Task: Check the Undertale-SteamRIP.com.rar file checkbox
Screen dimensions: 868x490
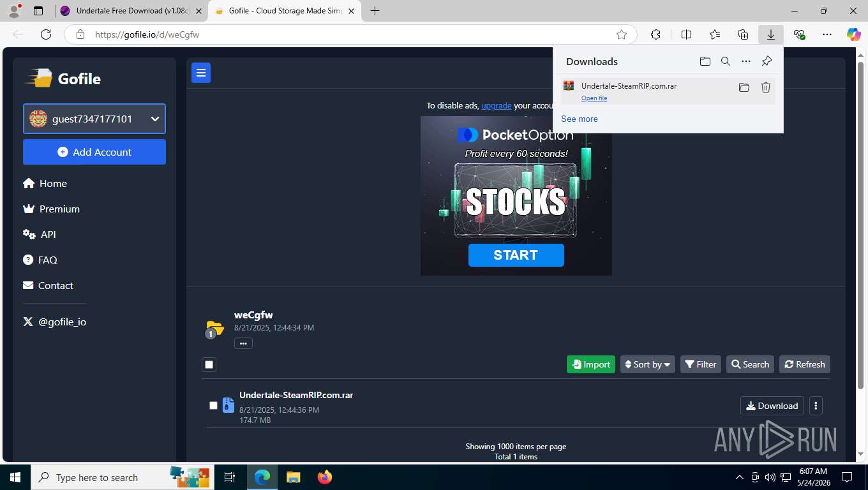Action: [x=213, y=405]
